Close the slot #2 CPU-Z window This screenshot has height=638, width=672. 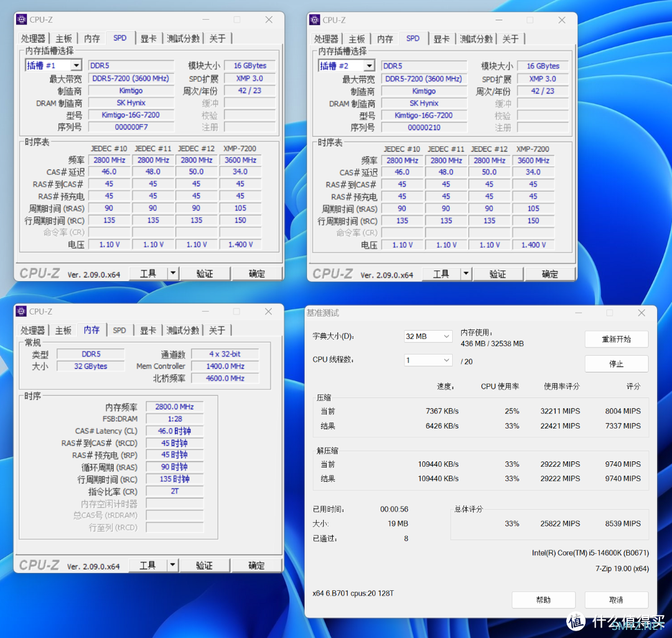tap(562, 20)
